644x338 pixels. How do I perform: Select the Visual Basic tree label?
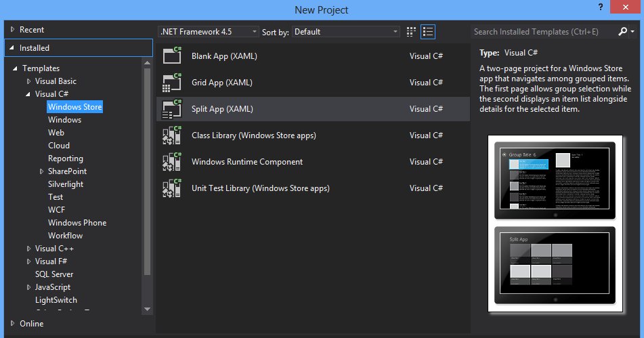pos(56,81)
